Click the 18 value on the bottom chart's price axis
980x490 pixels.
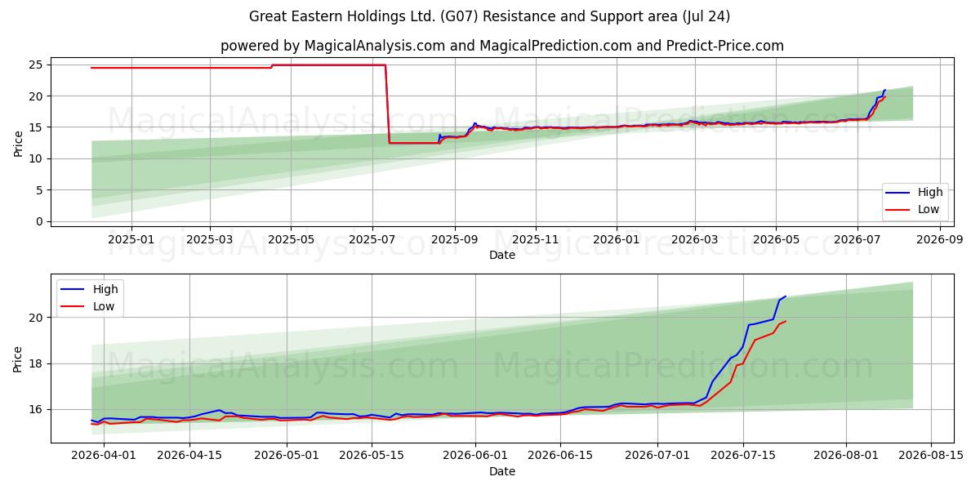pos(38,363)
